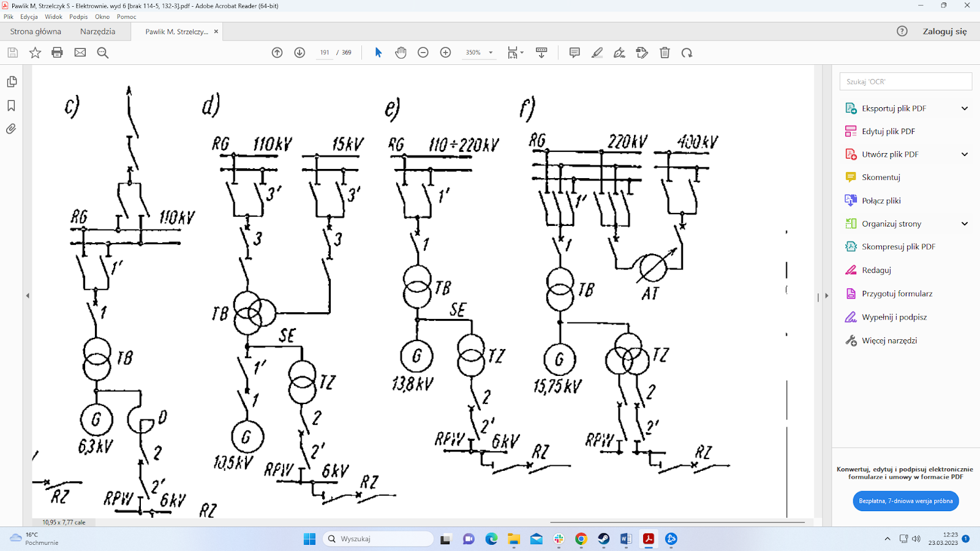
Task: Click the Zaloguj się button
Action: click(944, 31)
